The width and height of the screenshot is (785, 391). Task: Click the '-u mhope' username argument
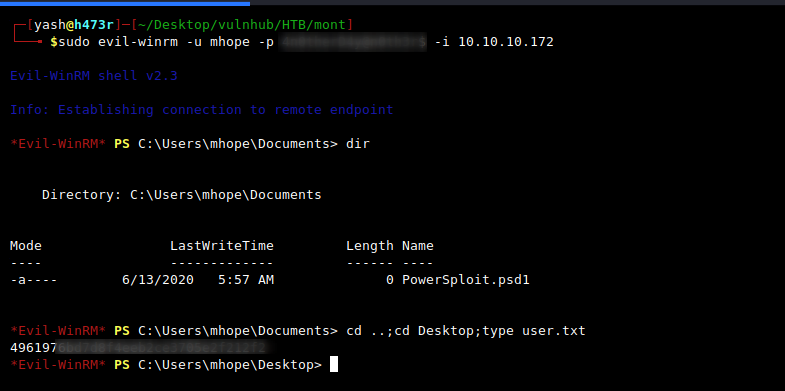coord(218,42)
